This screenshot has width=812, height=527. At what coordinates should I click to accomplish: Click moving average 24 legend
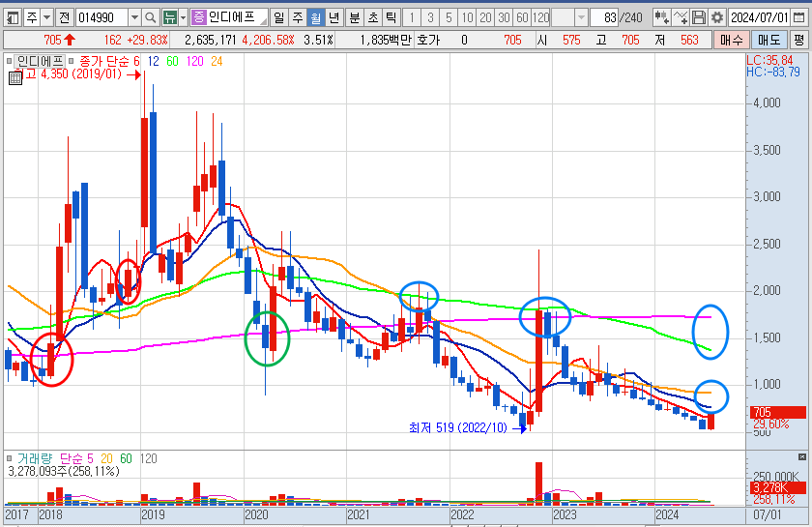217,62
